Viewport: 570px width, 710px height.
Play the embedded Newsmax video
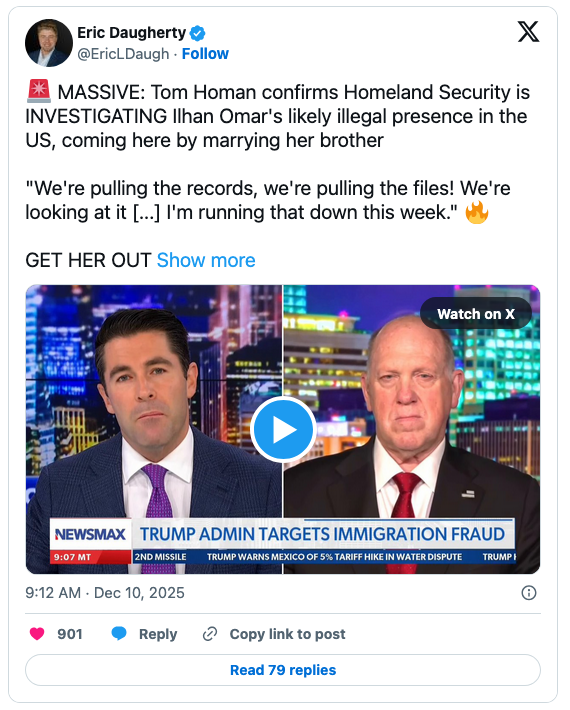tap(283, 430)
